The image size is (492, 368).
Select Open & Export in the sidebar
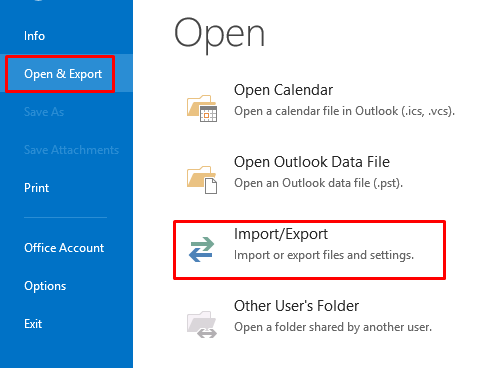[63, 74]
